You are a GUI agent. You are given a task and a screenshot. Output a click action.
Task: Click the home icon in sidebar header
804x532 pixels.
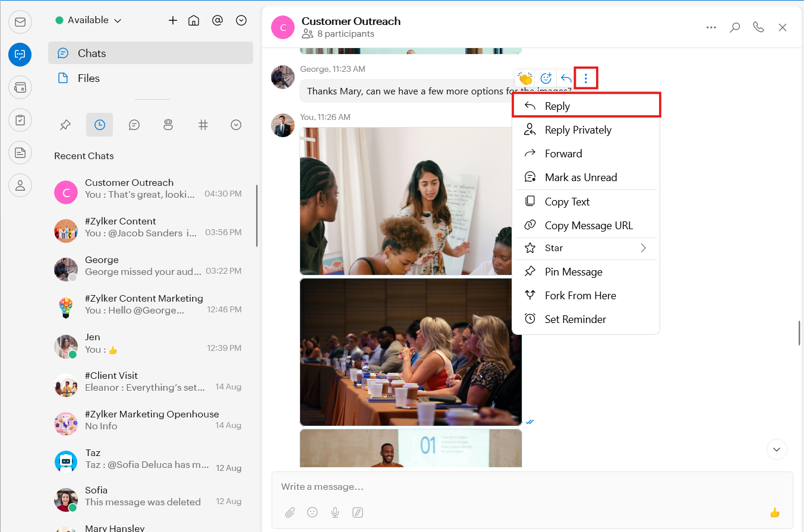(x=194, y=20)
